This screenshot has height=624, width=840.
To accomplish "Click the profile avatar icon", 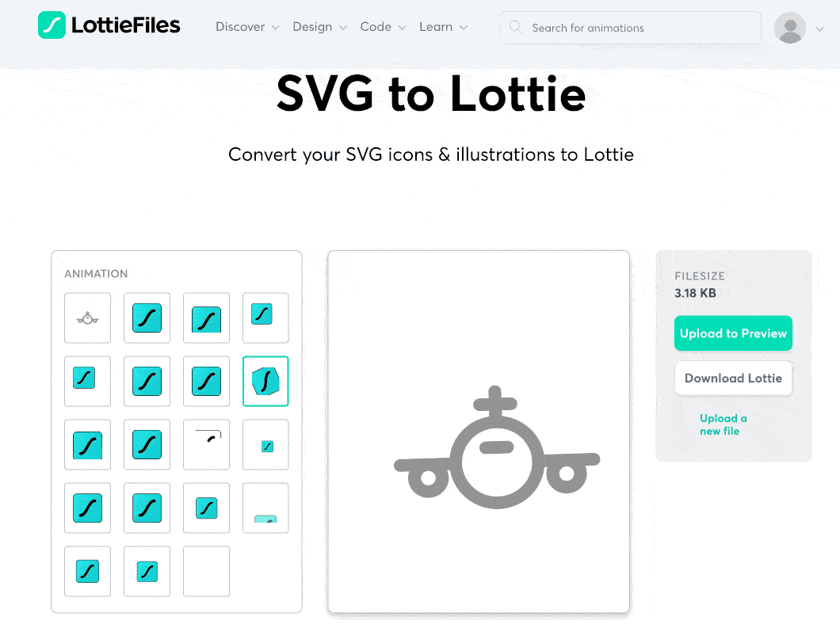I will (789, 27).
